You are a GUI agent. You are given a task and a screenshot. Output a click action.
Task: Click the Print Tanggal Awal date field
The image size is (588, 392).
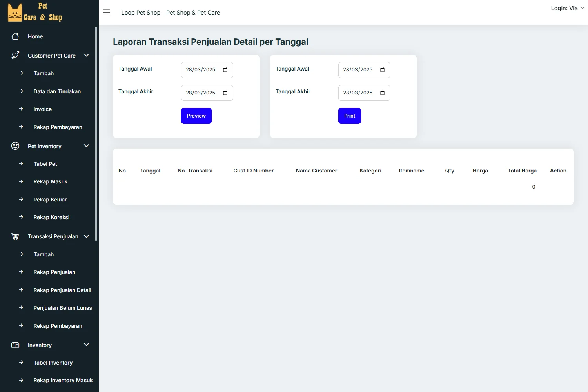click(364, 70)
